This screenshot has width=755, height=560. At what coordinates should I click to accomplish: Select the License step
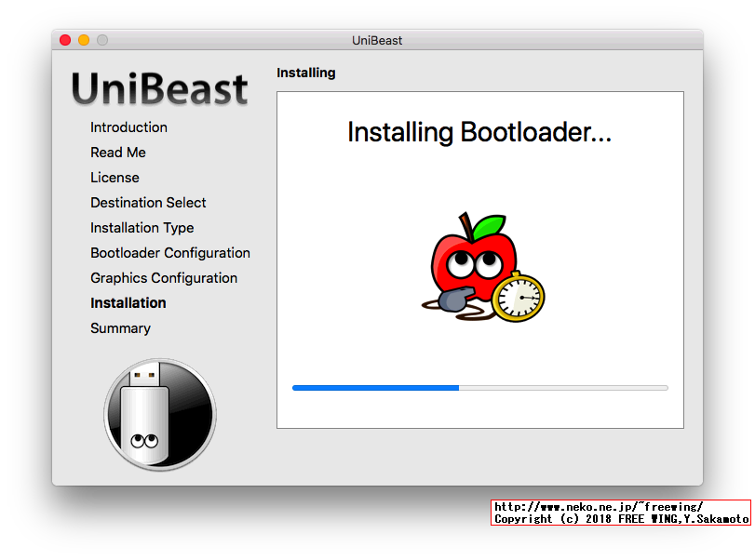(115, 177)
